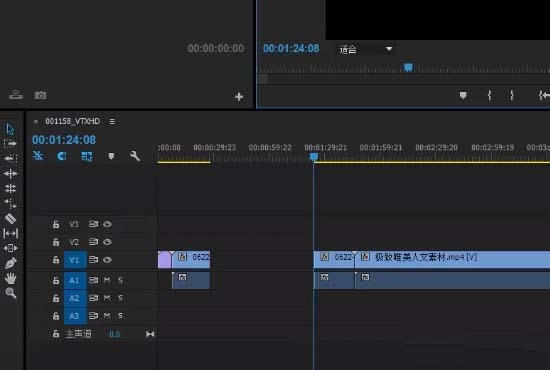
Task: Select the Slide tool
Action: 11,248
